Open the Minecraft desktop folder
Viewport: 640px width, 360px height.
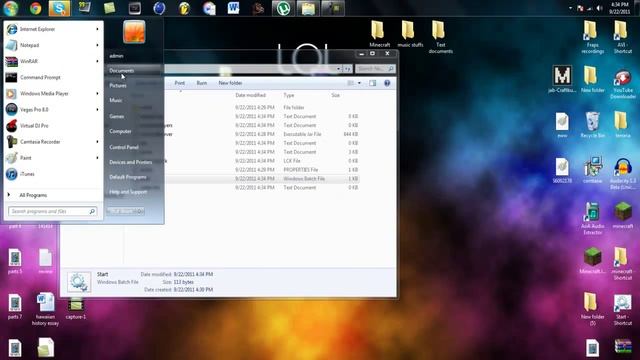pos(379,34)
